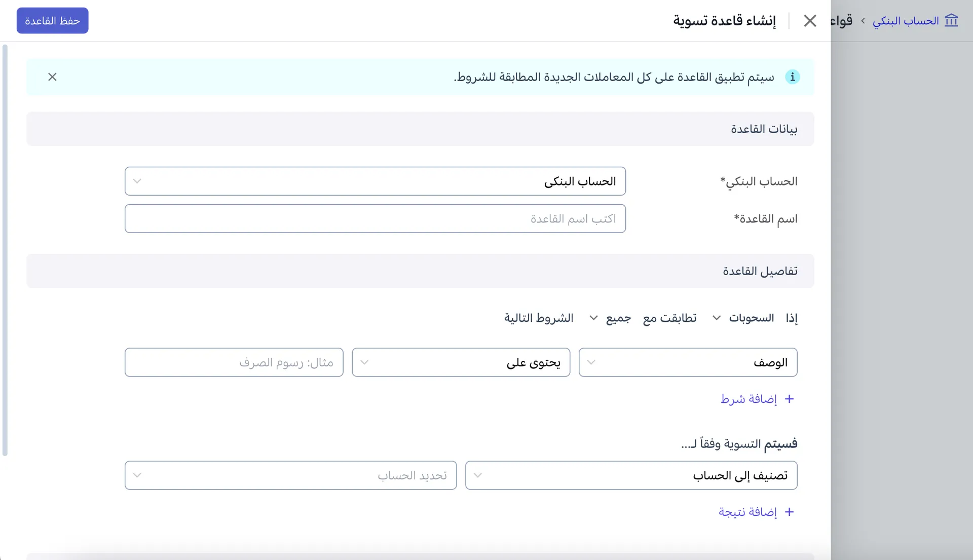Click the plus icon next to إضافة شرط
The image size is (973, 560).
tap(789, 399)
